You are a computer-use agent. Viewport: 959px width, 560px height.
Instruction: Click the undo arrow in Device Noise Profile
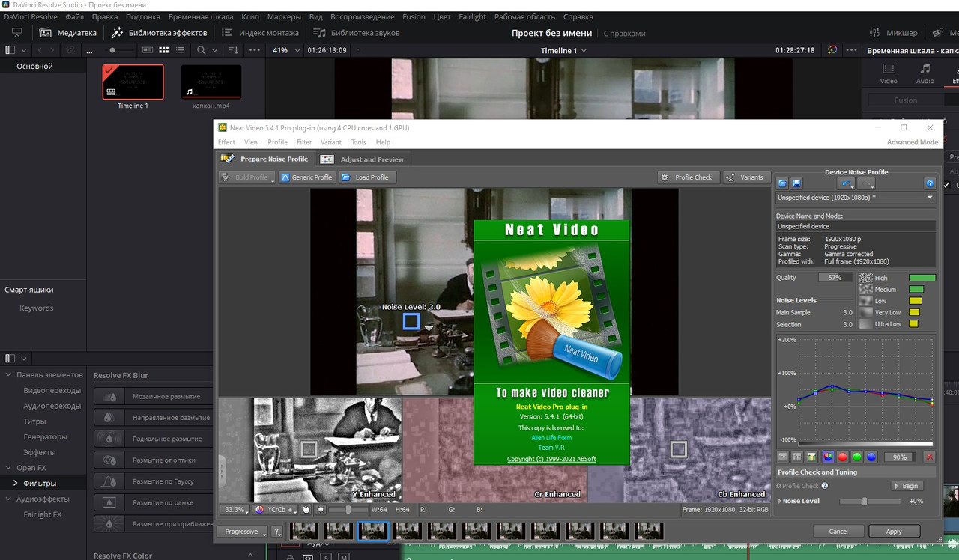pos(847,183)
